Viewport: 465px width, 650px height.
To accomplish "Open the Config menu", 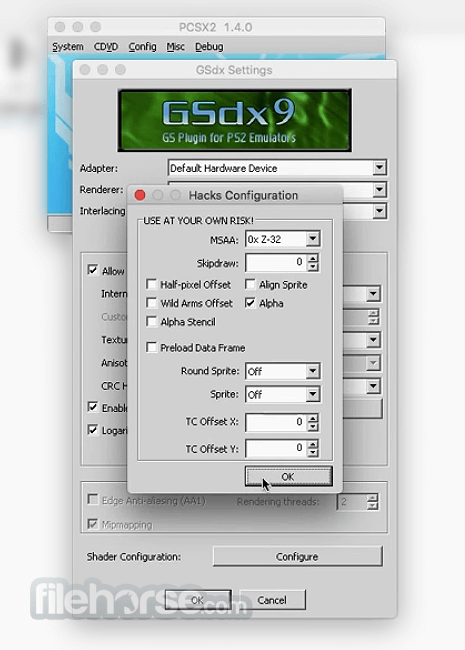I will [x=142, y=47].
